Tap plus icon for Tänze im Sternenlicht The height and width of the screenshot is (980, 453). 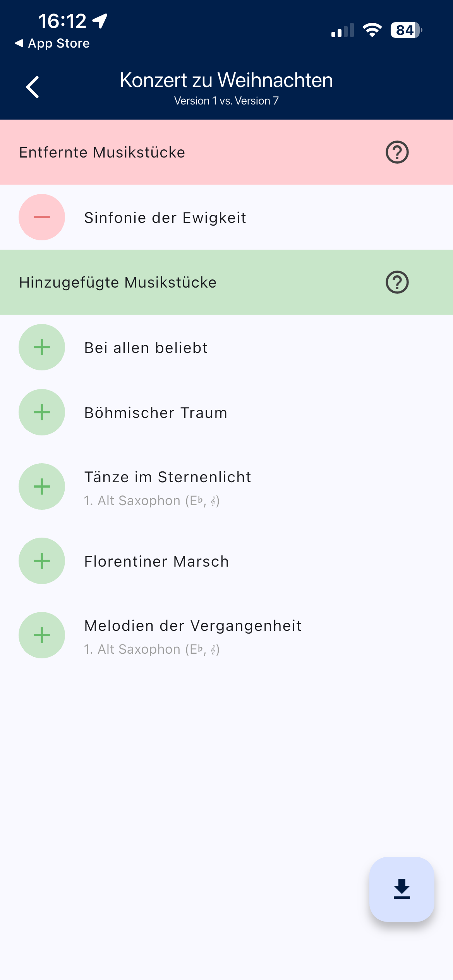pyautogui.click(x=42, y=487)
